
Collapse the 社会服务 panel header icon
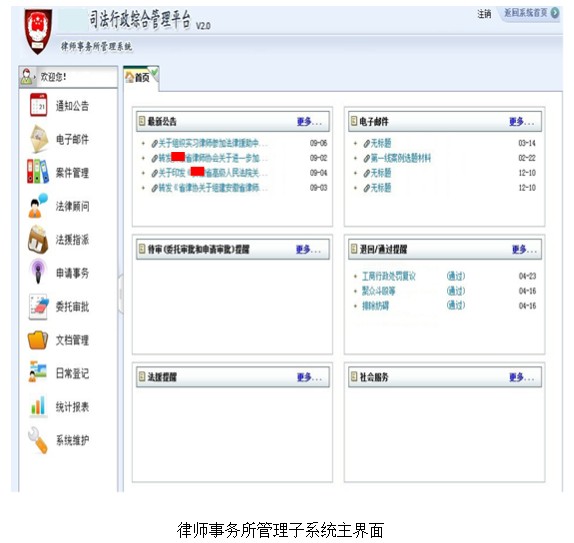point(354,376)
